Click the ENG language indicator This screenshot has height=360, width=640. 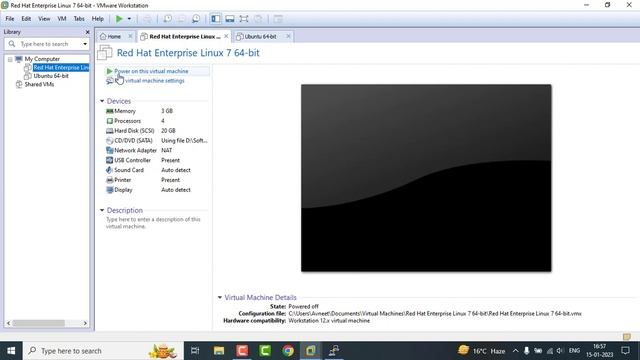click(x=574, y=351)
